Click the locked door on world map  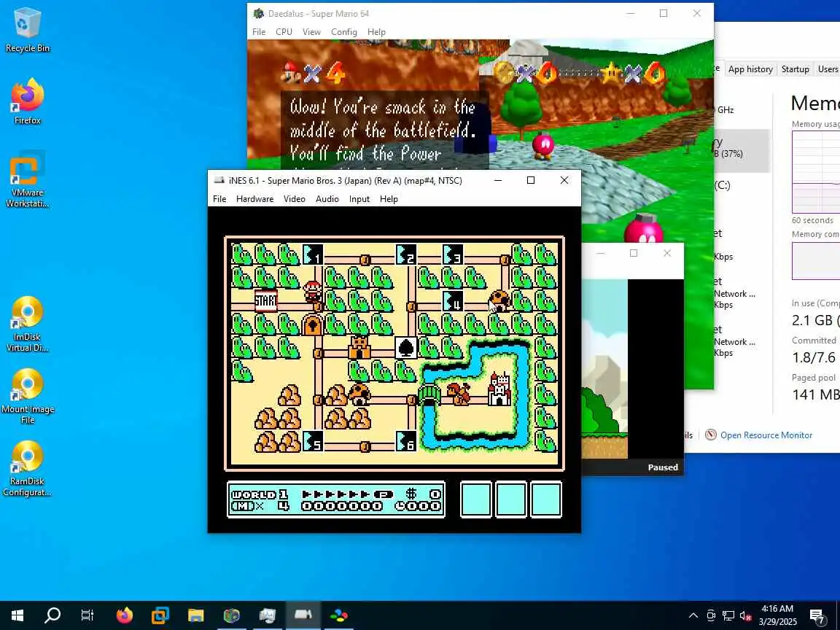tap(312, 324)
